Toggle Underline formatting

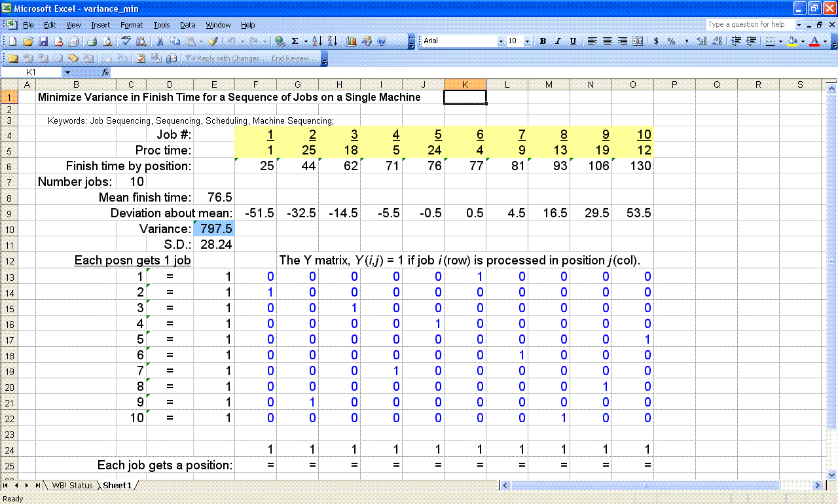click(x=573, y=41)
